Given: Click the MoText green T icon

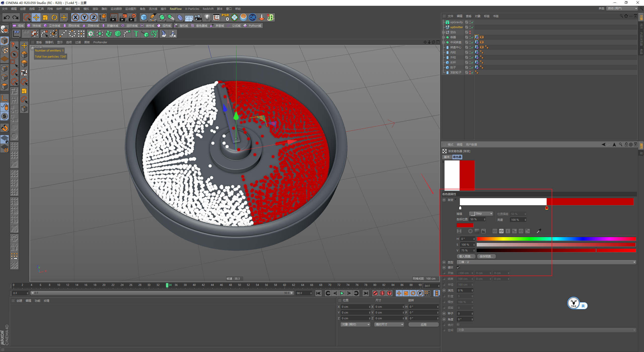Looking at the screenshot, I should [x=136, y=34].
